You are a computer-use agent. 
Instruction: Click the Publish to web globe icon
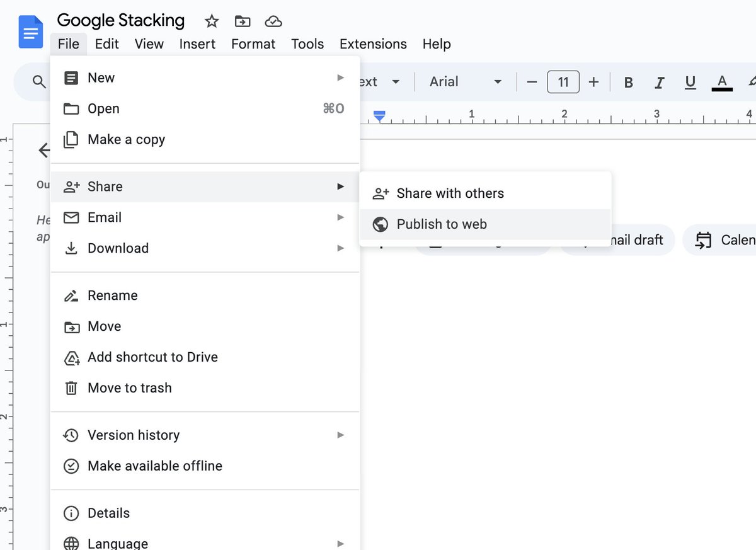pyautogui.click(x=381, y=224)
